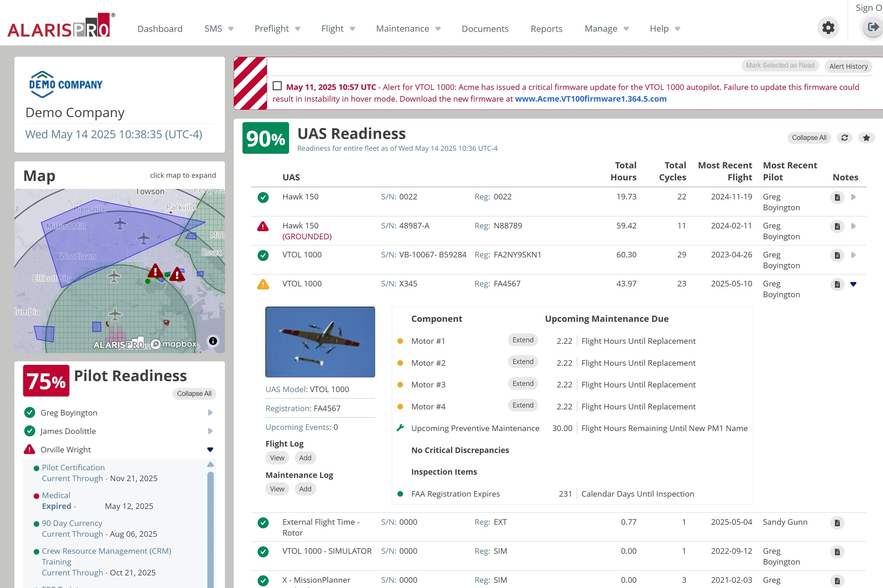This screenshot has width=883, height=588.
Task: Refresh the UAS Readiness data
Action: point(844,138)
